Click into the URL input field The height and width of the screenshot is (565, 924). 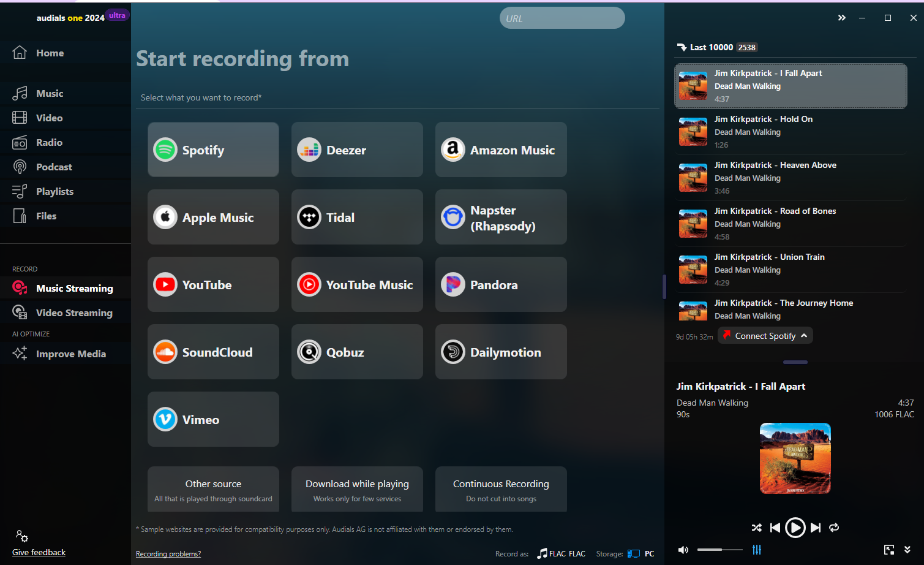pos(562,18)
